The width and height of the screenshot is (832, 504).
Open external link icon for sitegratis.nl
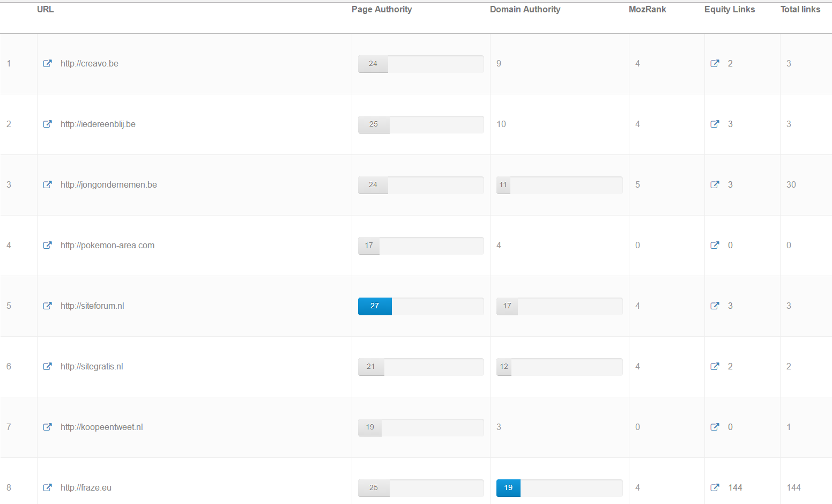48,366
